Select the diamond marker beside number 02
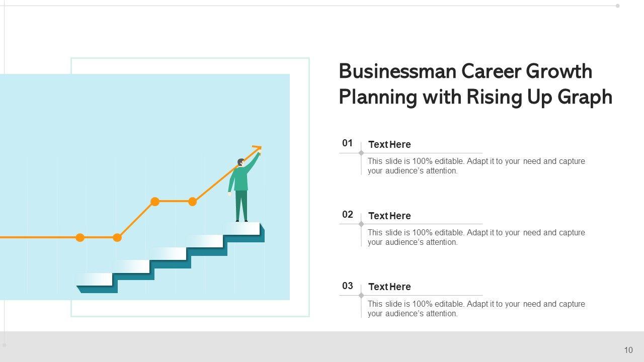 click(361, 224)
